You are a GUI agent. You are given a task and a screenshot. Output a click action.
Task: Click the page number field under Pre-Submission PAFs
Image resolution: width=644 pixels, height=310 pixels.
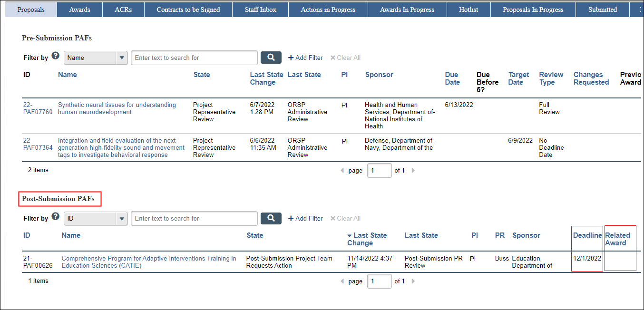[x=379, y=170]
